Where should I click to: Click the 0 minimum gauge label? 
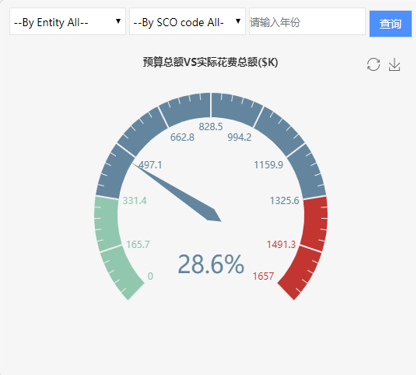point(150,276)
